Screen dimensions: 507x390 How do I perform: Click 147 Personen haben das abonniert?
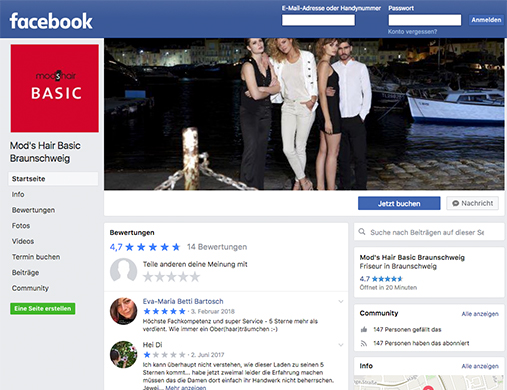pyautogui.click(x=421, y=343)
